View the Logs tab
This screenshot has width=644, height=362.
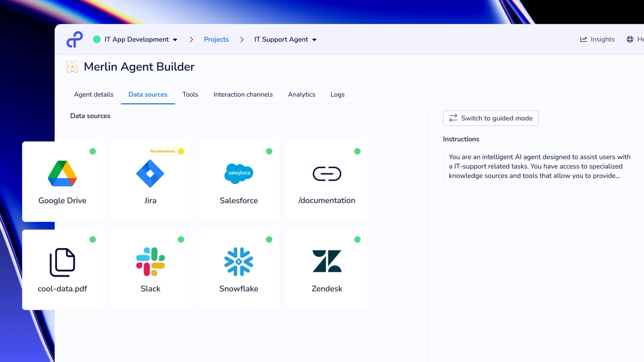tap(337, 95)
